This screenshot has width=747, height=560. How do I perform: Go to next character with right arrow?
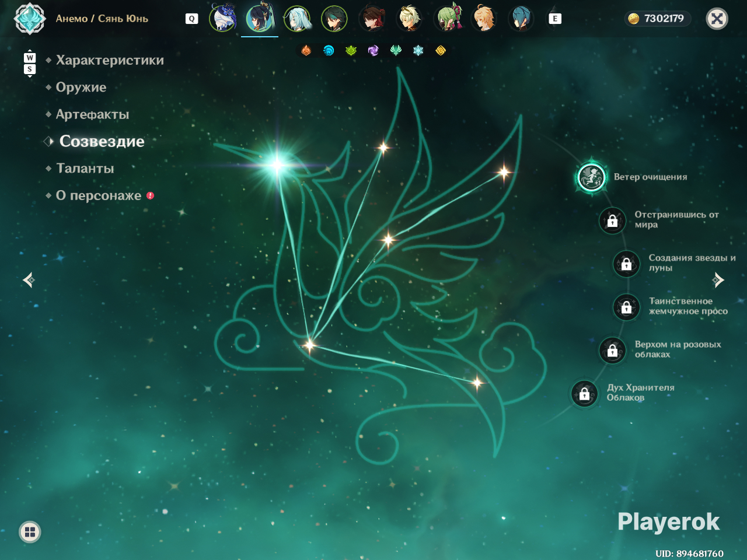718,281
